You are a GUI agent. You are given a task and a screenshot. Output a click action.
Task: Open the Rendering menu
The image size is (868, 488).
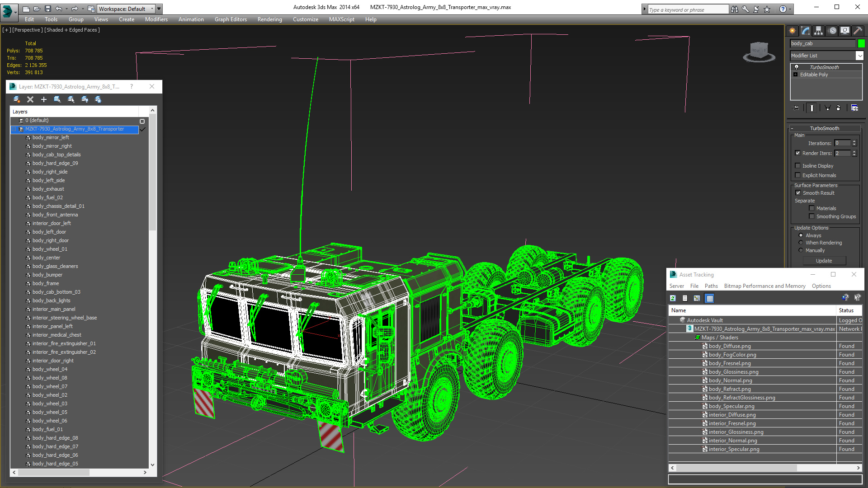[x=270, y=19]
